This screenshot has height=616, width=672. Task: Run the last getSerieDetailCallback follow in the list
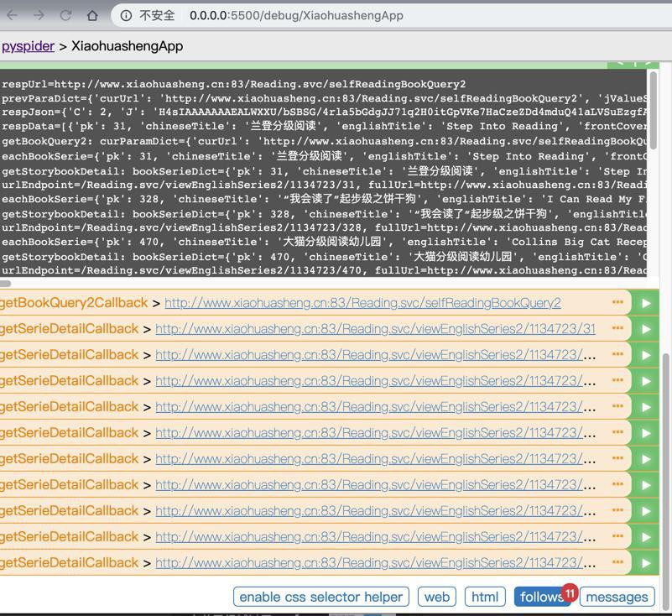(646, 563)
